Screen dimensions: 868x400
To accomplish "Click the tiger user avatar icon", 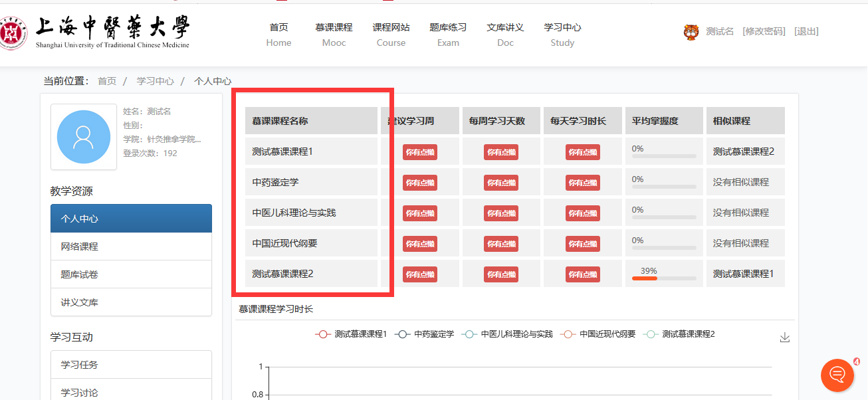I will (691, 32).
